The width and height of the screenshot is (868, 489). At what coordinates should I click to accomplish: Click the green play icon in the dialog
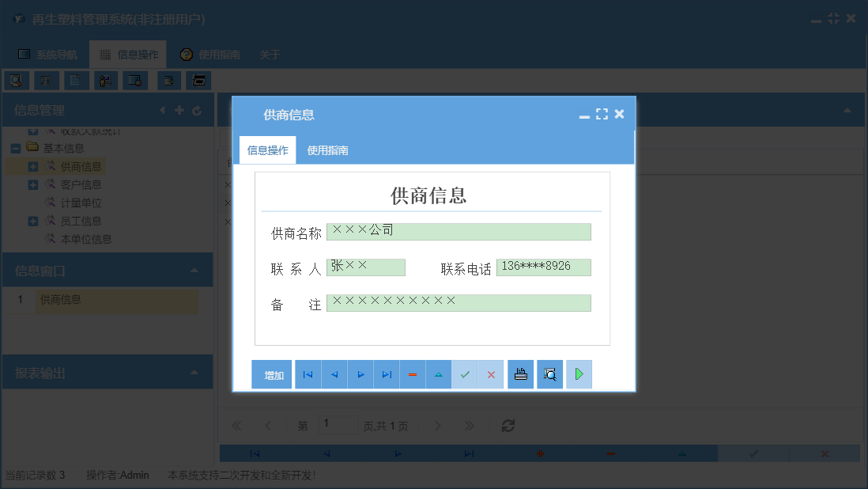[579, 373]
